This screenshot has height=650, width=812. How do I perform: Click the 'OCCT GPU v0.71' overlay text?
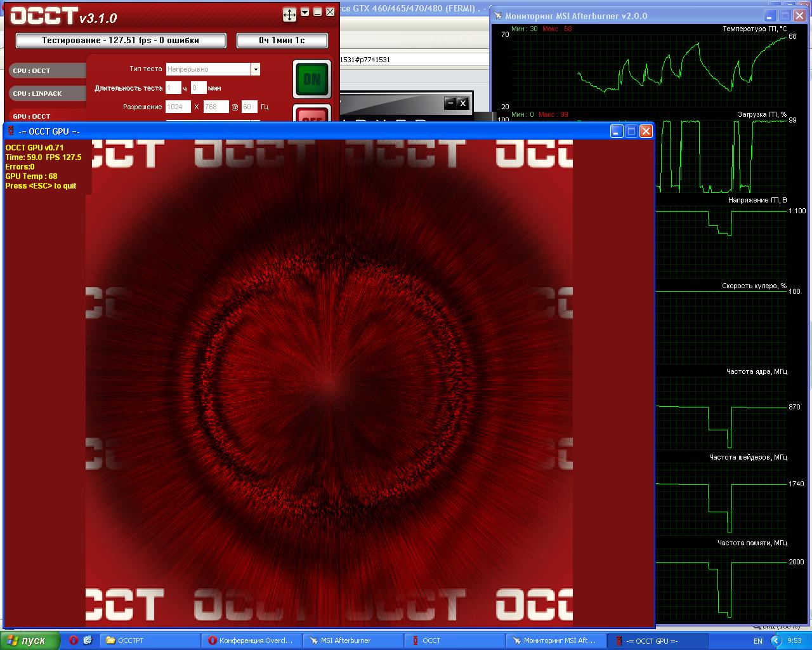coord(34,148)
